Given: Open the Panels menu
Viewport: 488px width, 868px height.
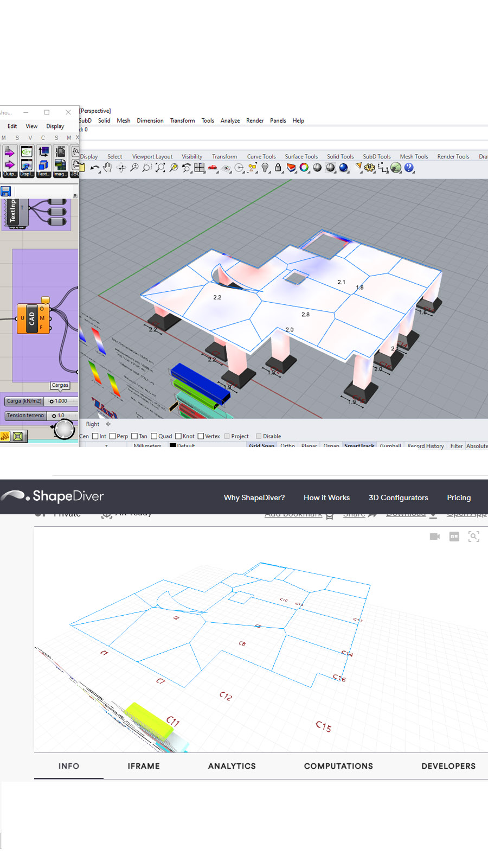Looking at the screenshot, I should [x=278, y=120].
